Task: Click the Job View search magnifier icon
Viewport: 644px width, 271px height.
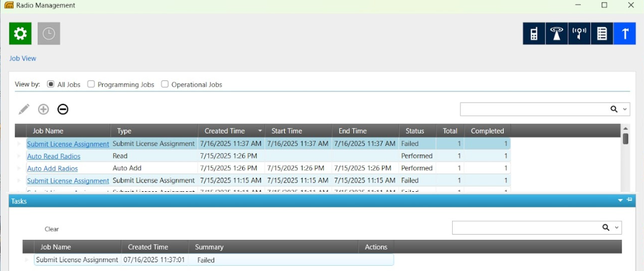Action: click(x=614, y=109)
